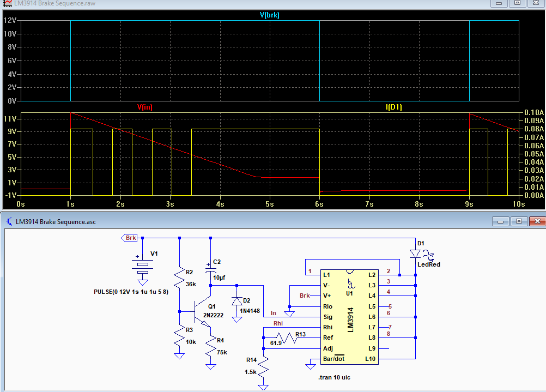Viewport: 546px width, 392px height.
Task: Click the 0.10A label on right axis
Action: click(534, 112)
